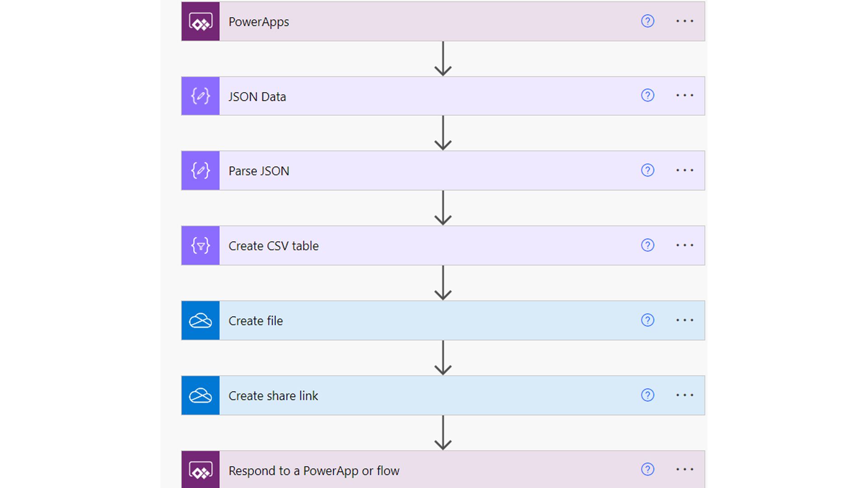Click the JSON Data compose icon

click(200, 96)
